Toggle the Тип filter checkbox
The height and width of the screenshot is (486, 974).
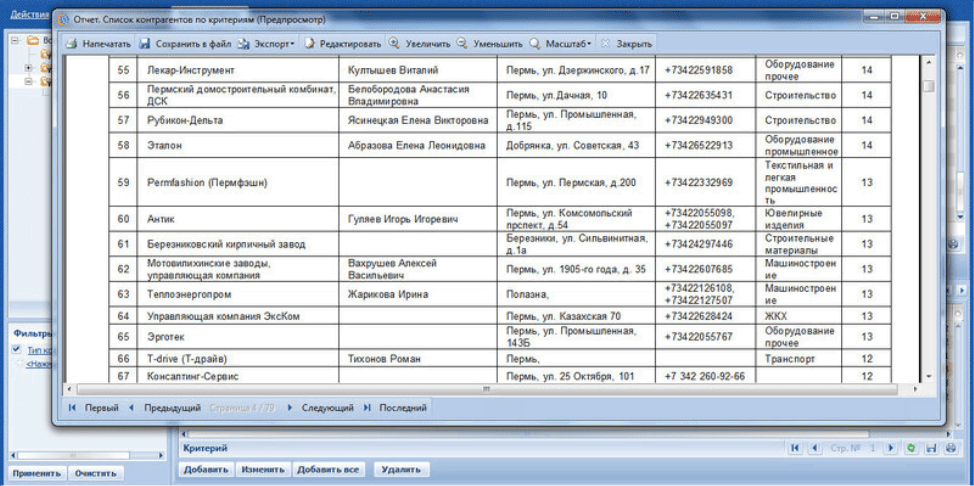point(16,349)
